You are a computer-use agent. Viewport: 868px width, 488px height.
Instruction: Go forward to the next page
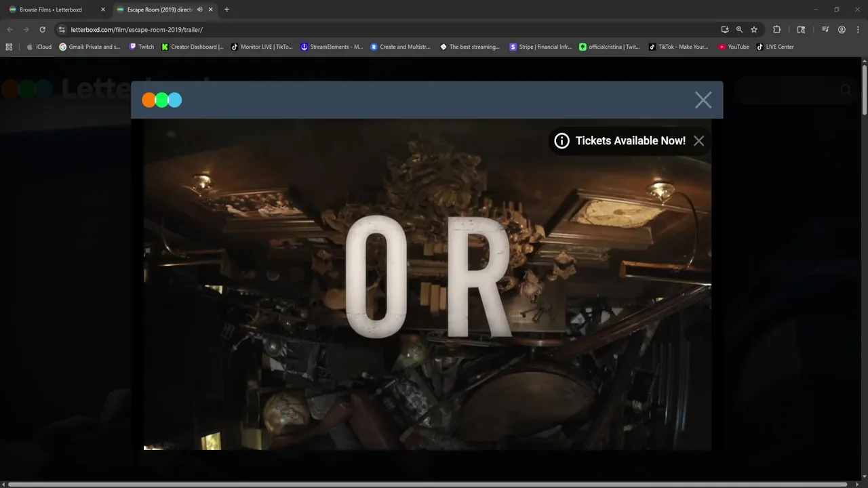click(x=26, y=30)
